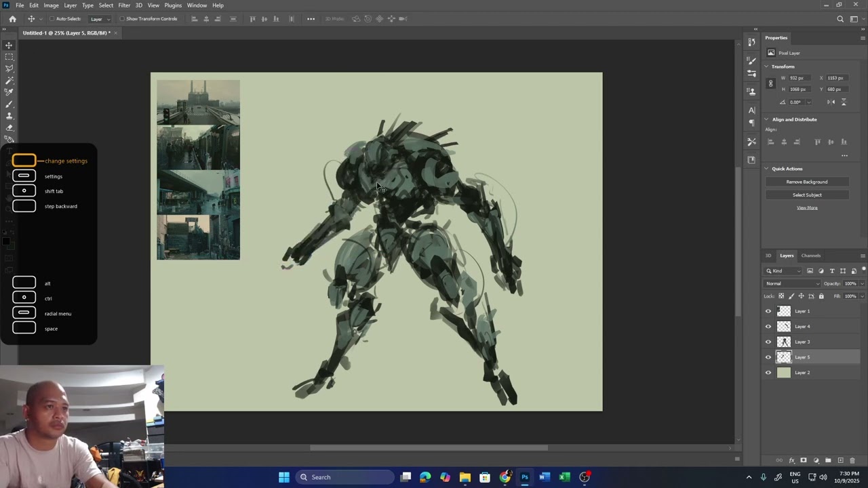The width and height of the screenshot is (868, 488).
Task: Click the Remove Background button
Action: tap(807, 182)
